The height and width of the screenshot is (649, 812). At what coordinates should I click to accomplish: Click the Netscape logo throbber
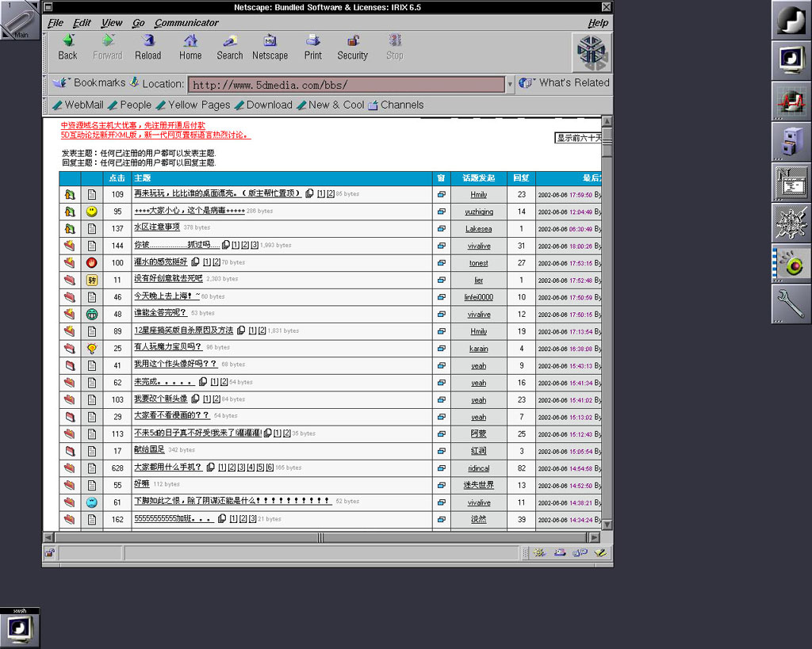591,52
